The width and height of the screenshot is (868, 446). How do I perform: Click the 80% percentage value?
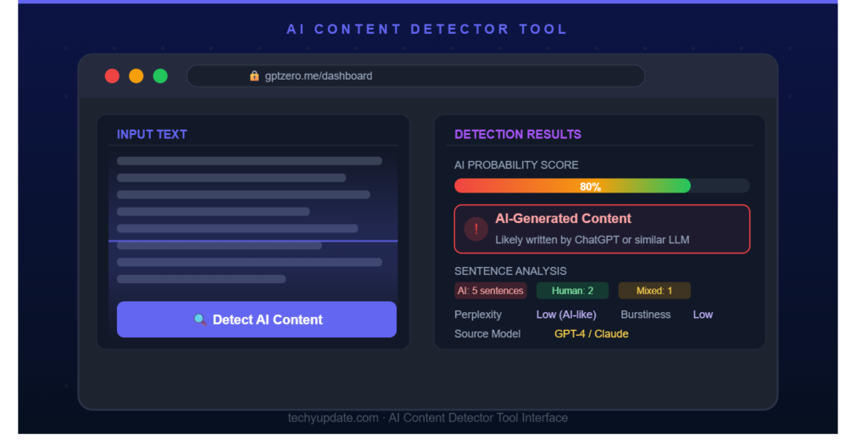[590, 187]
